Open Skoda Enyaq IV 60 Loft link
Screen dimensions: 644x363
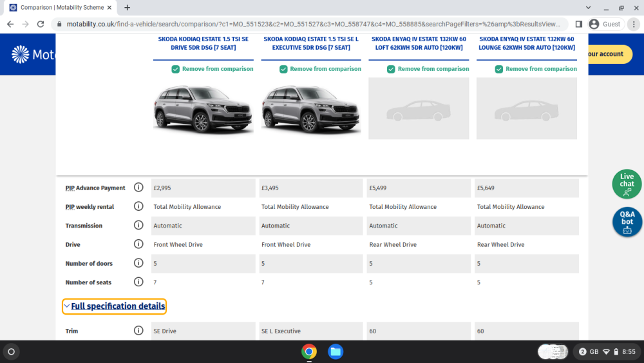(x=419, y=43)
